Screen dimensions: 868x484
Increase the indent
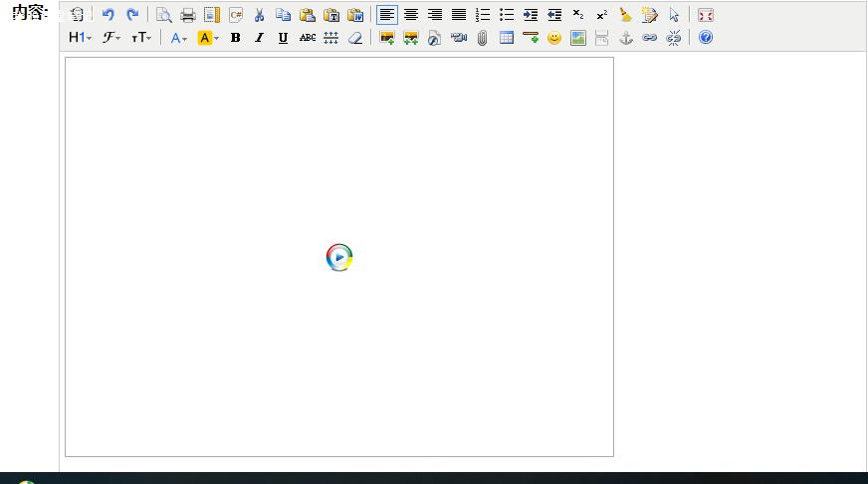pyautogui.click(x=531, y=15)
